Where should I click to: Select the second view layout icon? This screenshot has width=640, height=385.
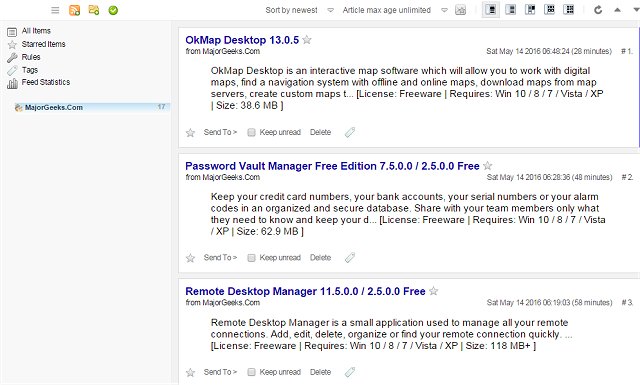tap(511, 10)
